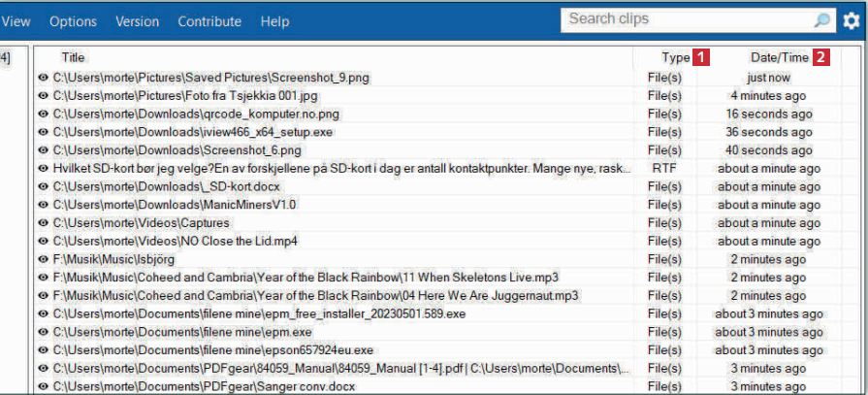The height and width of the screenshot is (395, 868).
Task: Toggle eye icon for NO Close the Lid.mp4
Action: (x=43, y=241)
